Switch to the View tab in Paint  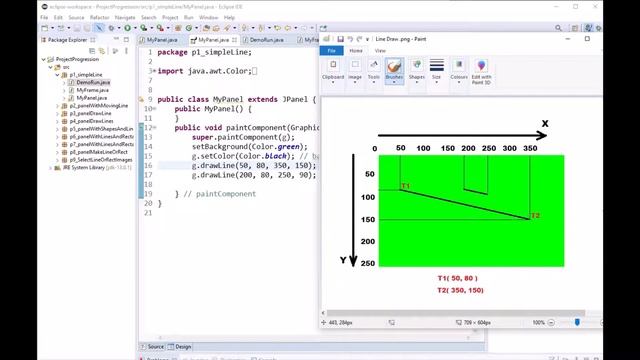pos(380,51)
